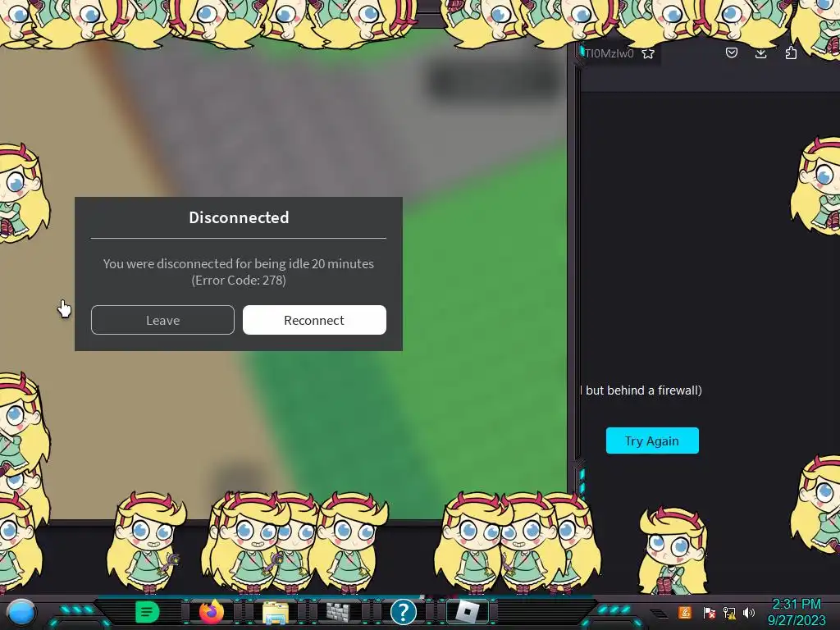Open the brick wall firewall taskbar icon
Screen dimensions: 840x630
point(338,612)
